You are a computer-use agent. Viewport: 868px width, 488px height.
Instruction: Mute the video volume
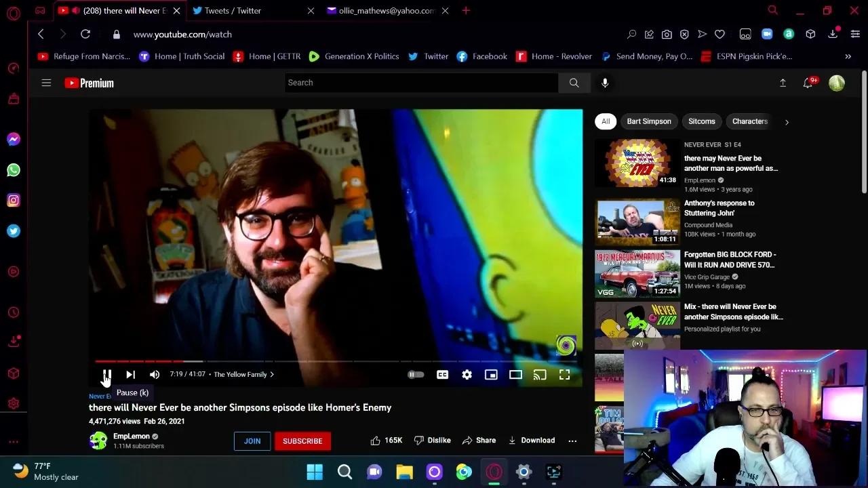155,374
